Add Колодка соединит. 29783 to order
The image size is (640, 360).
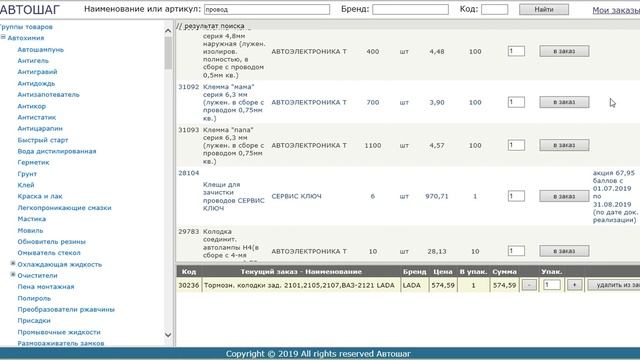tap(564, 251)
